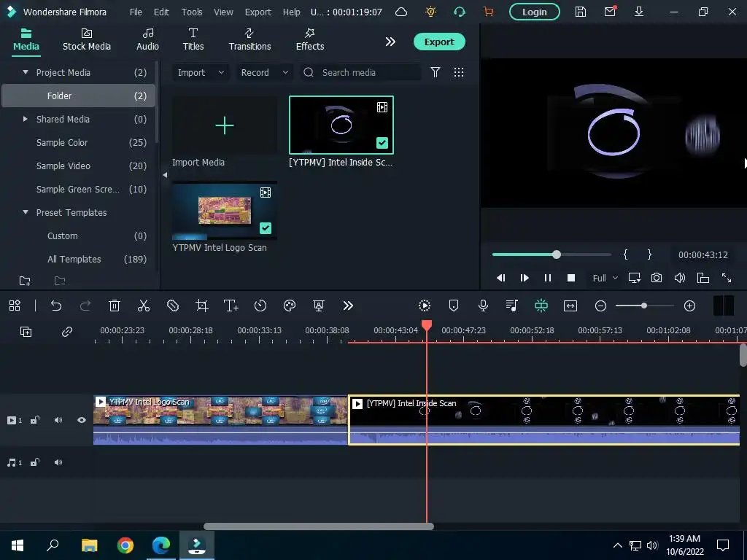Open the File menu
The image size is (747, 560).
[136, 12]
